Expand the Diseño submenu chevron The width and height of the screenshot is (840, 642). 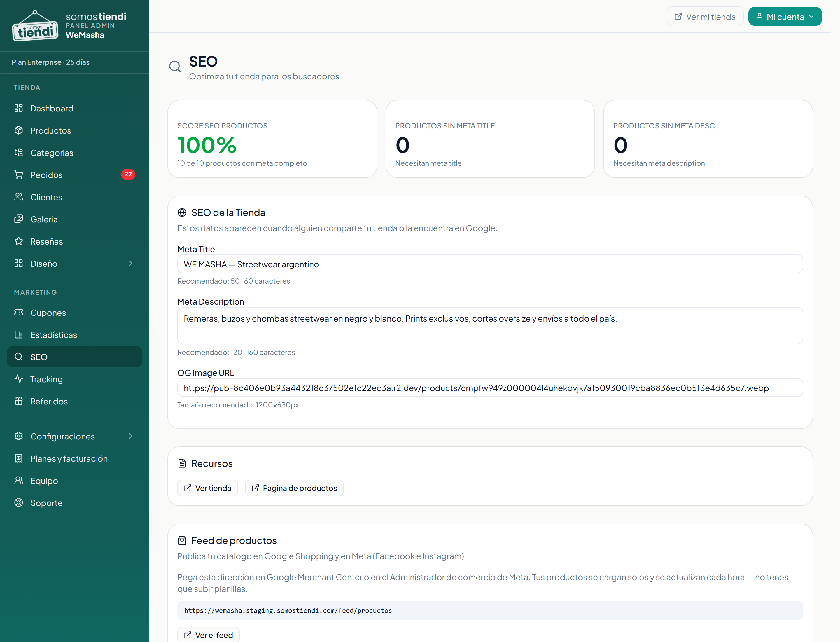[x=131, y=263]
